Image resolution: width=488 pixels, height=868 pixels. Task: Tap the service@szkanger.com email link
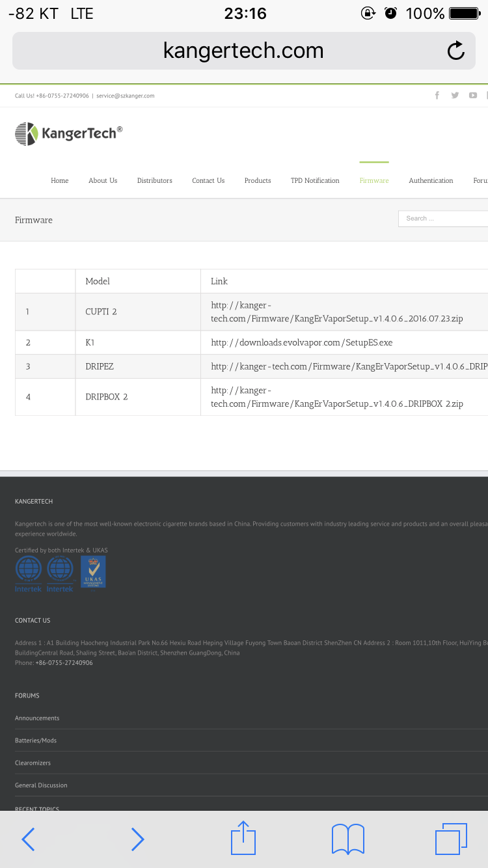(126, 96)
